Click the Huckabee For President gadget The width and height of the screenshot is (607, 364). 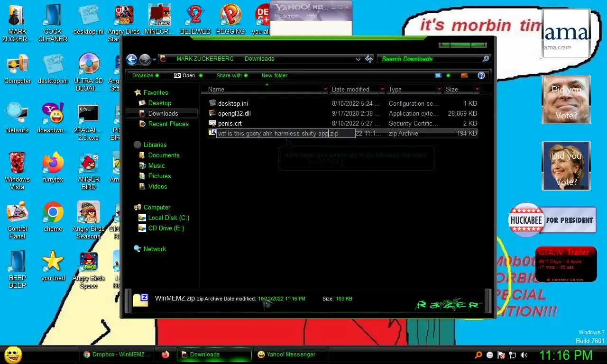pyautogui.click(x=552, y=220)
